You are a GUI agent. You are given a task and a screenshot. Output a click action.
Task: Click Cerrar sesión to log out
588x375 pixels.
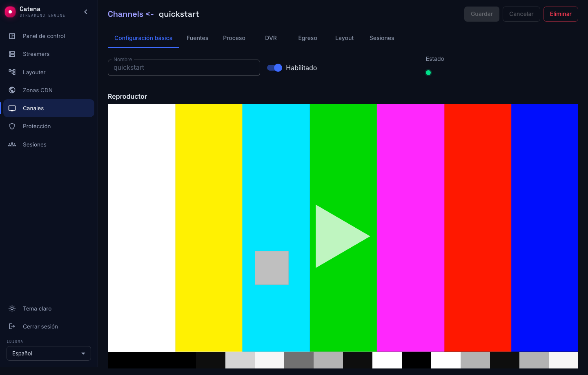point(49,326)
